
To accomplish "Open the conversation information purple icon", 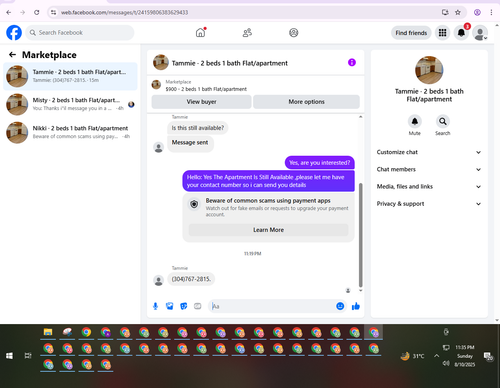I will tap(352, 62).
